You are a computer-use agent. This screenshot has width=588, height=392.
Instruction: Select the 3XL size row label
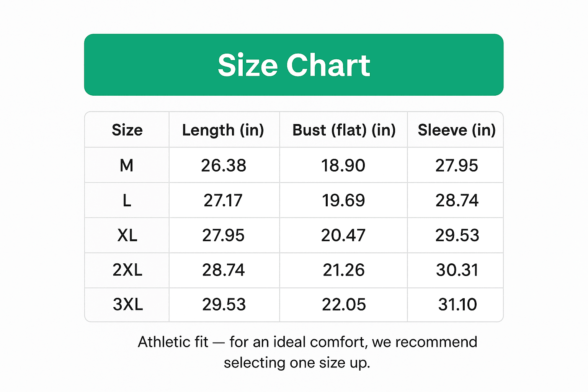[128, 304]
